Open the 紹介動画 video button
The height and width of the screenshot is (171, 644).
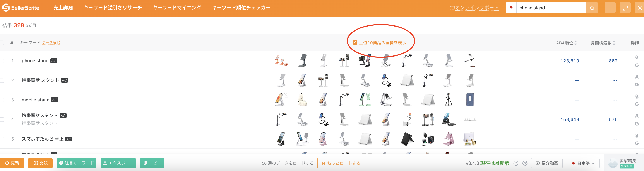pyautogui.click(x=547, y=163)
